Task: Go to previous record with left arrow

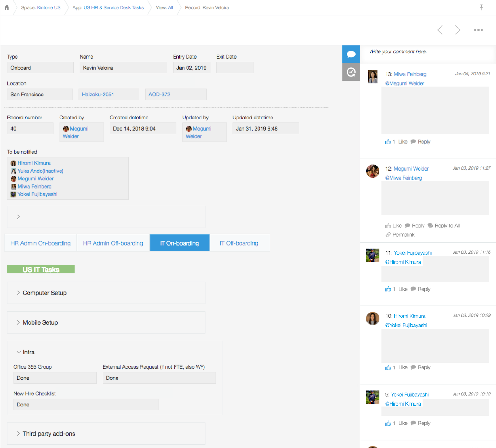Action: 440,30
